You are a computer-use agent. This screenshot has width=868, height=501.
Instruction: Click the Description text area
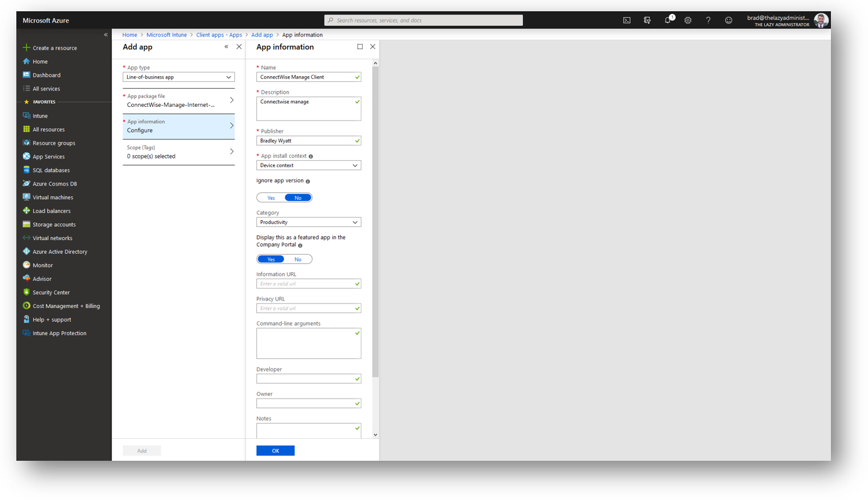pyautogui.click(x=309, y=108)
